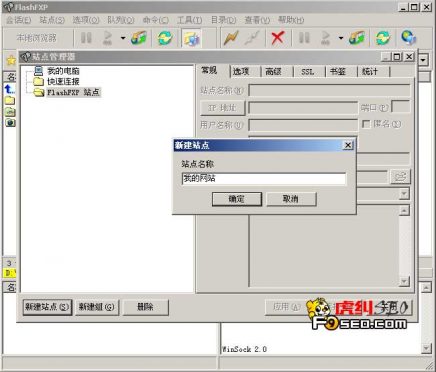
Task: Switch to the 书签 Bookmarks tab
Action: coord(338,71)
